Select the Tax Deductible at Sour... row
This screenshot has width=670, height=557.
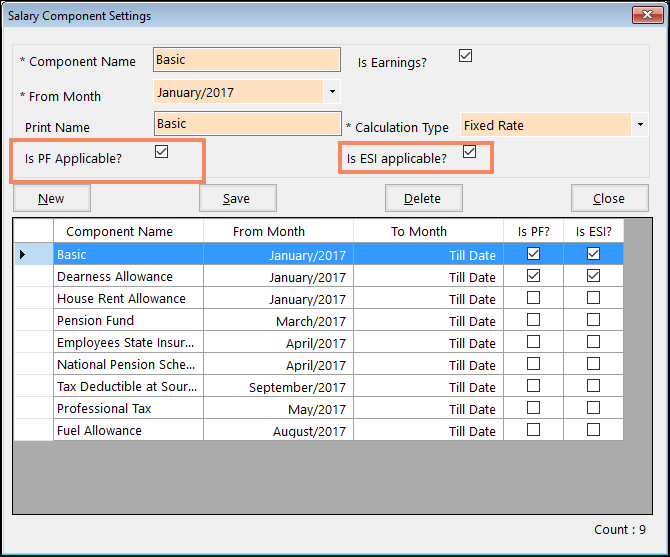tap(319, 386)
